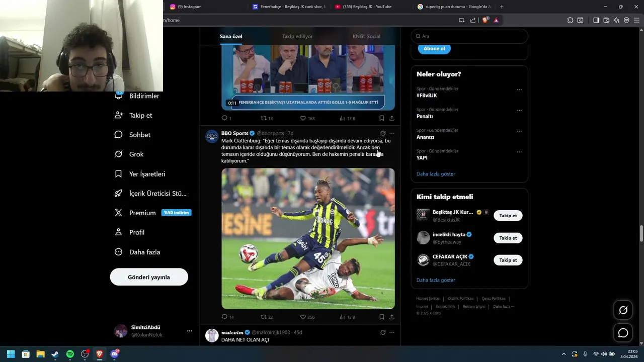
Task: Follow CEFAKAR AÇIK account
Action: point(508,260)
